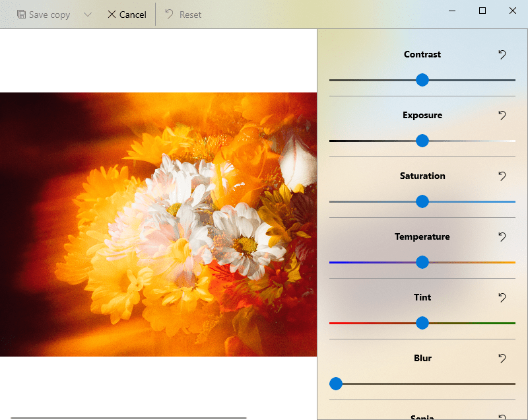Reset the Saturation adjustment
Image resolution: width=528 pixels, height=420 pixels.
tap(502, 176)
